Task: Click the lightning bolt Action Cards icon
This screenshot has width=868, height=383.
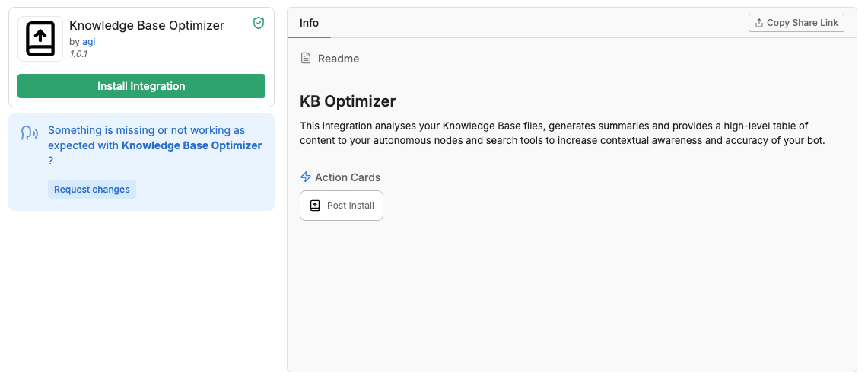Action: (306, 177)
